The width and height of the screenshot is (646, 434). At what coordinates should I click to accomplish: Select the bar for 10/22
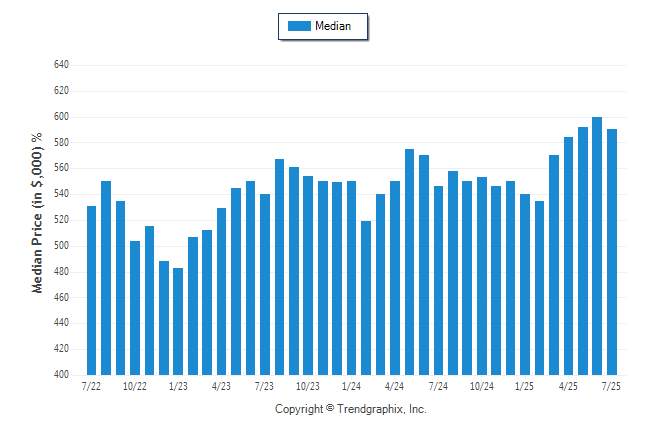click(x=135, y=308)
